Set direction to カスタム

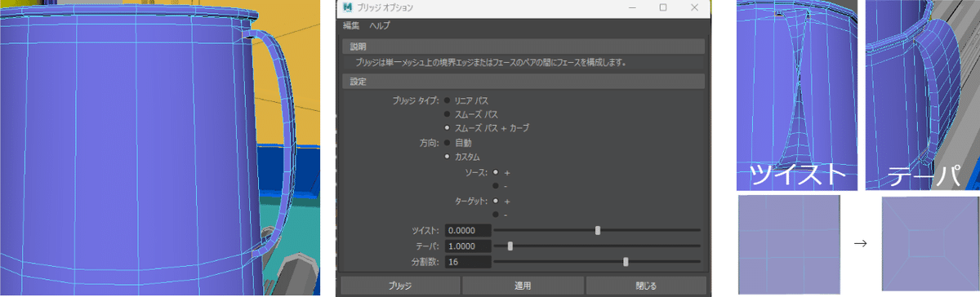pos(447,157)
